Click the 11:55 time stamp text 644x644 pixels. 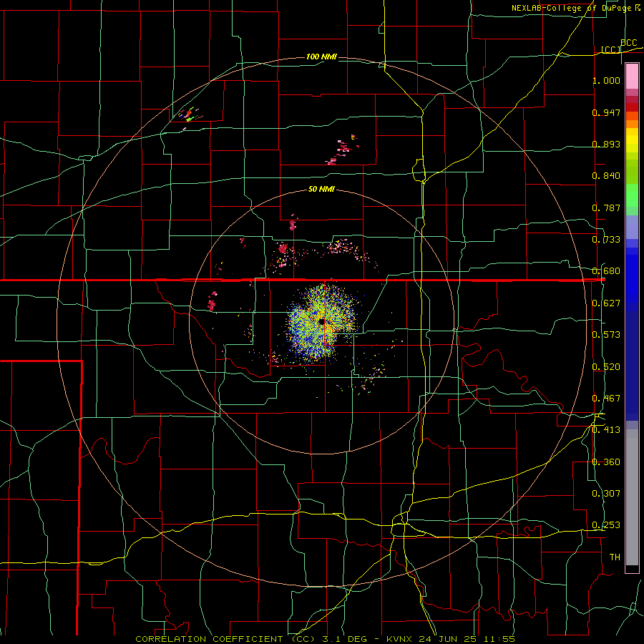[500, 639]
